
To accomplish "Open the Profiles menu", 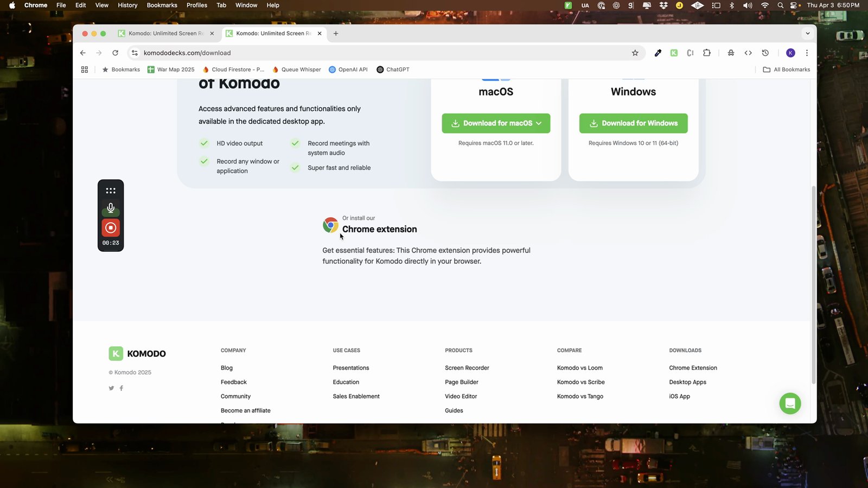I will pyautogui.click(x=197, y=5).
